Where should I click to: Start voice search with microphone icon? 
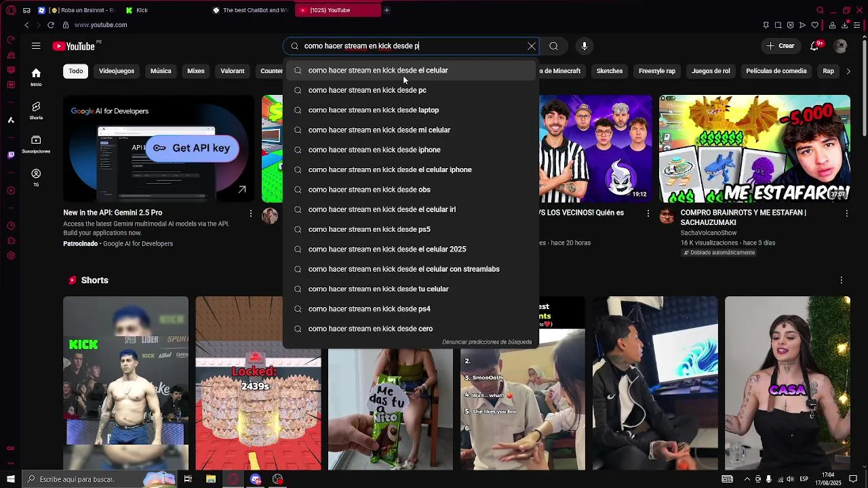pyautogui.click(x=585, y=46)
